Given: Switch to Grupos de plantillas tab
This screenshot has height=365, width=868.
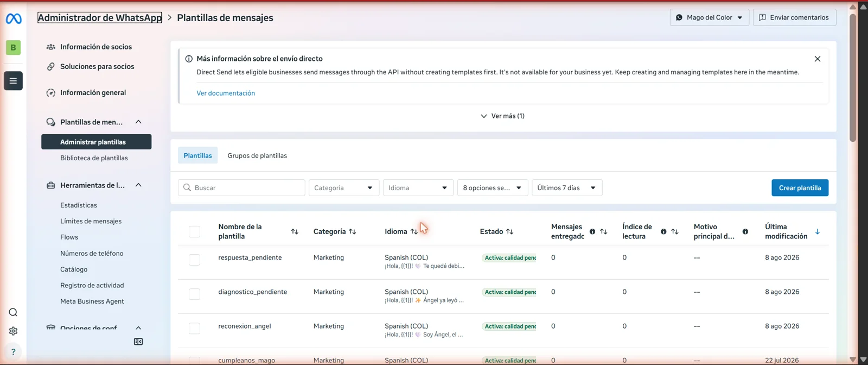Looking at the screenshot, I should coord(257,155).
